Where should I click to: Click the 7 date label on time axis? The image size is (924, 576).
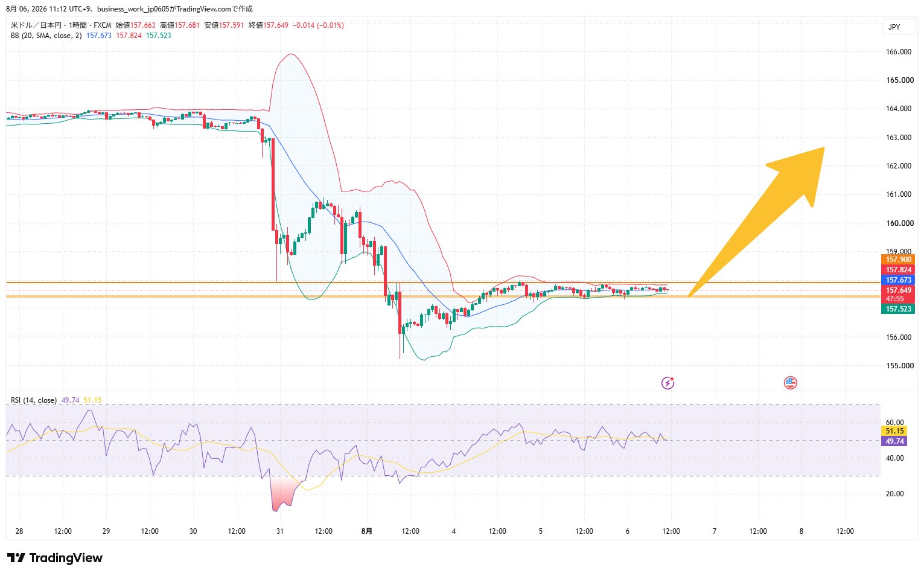pyautogui.click(x=715, y=531)
